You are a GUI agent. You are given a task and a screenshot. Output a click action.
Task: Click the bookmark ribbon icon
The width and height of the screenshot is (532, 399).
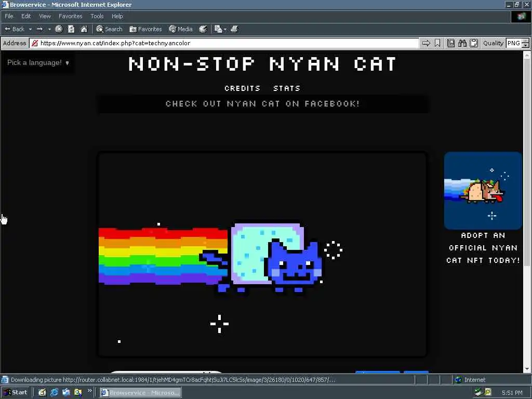tap(437, 43)
